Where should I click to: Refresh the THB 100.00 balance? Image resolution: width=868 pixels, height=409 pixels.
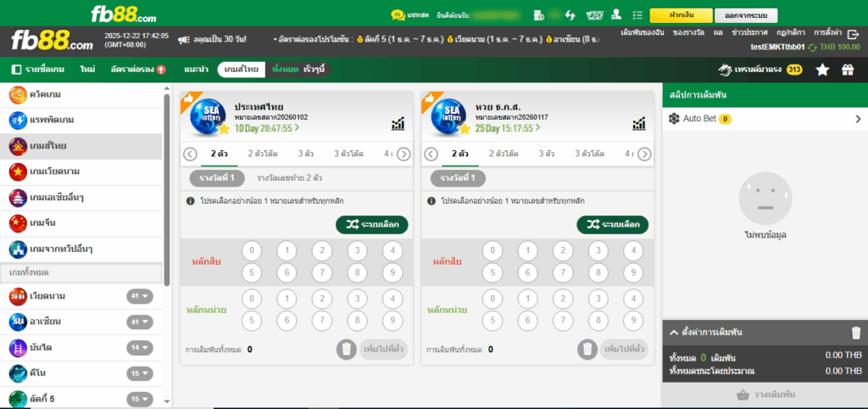click(x=812, y=48)
